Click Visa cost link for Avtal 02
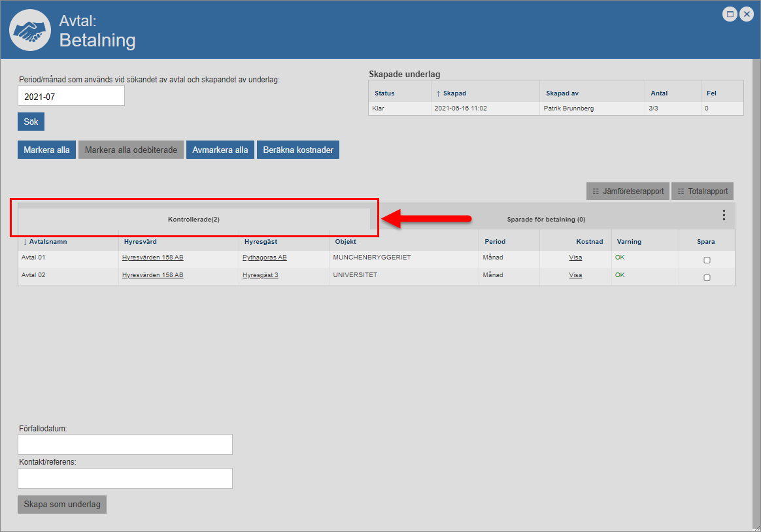Viewport: 761px width, 532px height. (575, 275)
